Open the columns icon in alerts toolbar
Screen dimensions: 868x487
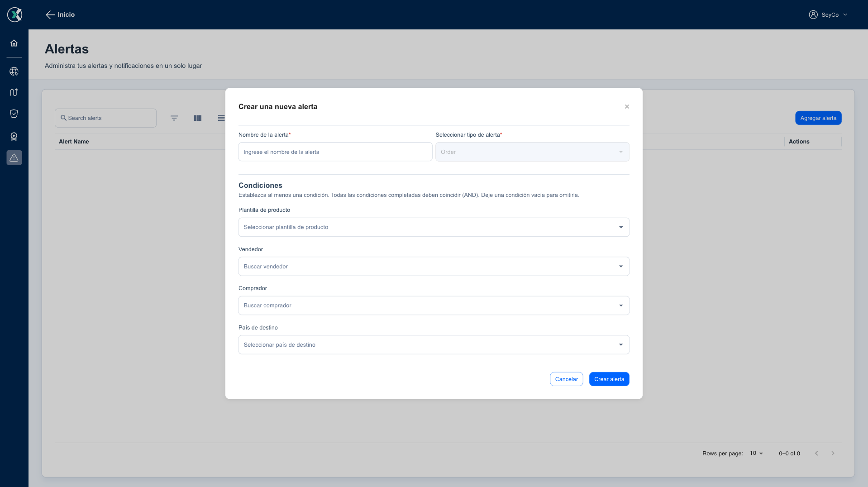[x=198, y=118]
